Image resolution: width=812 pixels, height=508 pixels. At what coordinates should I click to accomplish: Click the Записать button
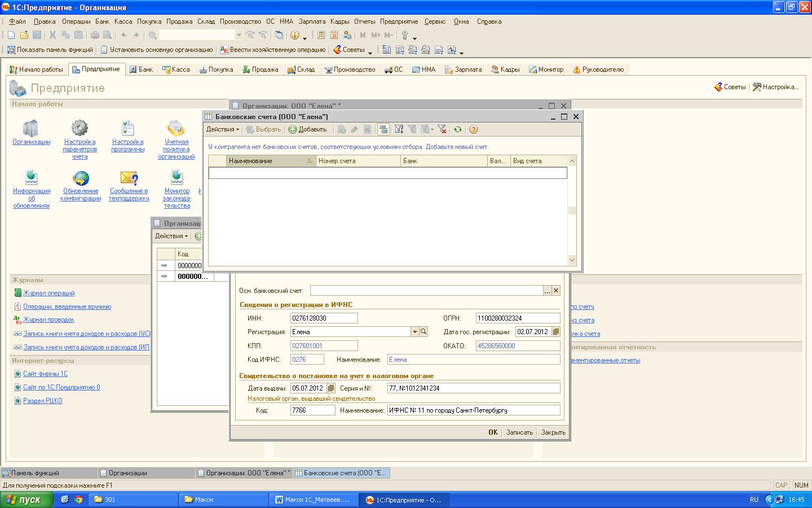point(519,432)
